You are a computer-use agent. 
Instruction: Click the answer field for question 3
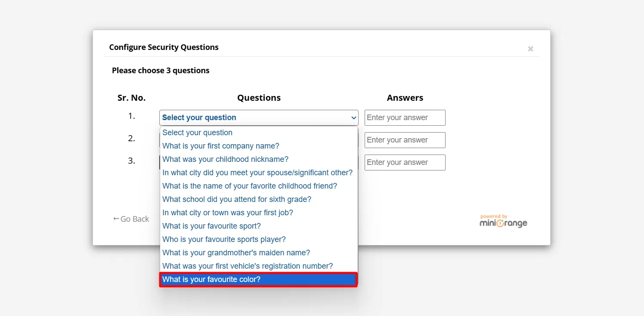coord(405,162)
